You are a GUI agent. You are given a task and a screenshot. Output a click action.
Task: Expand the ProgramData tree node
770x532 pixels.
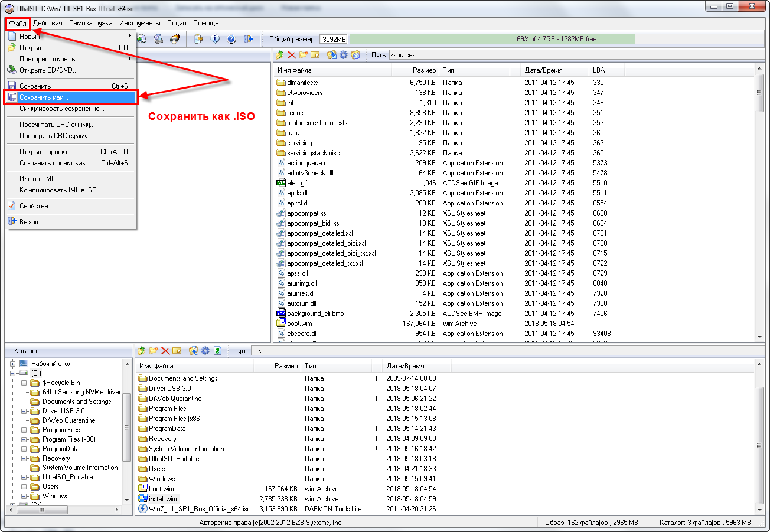(24, 449)
